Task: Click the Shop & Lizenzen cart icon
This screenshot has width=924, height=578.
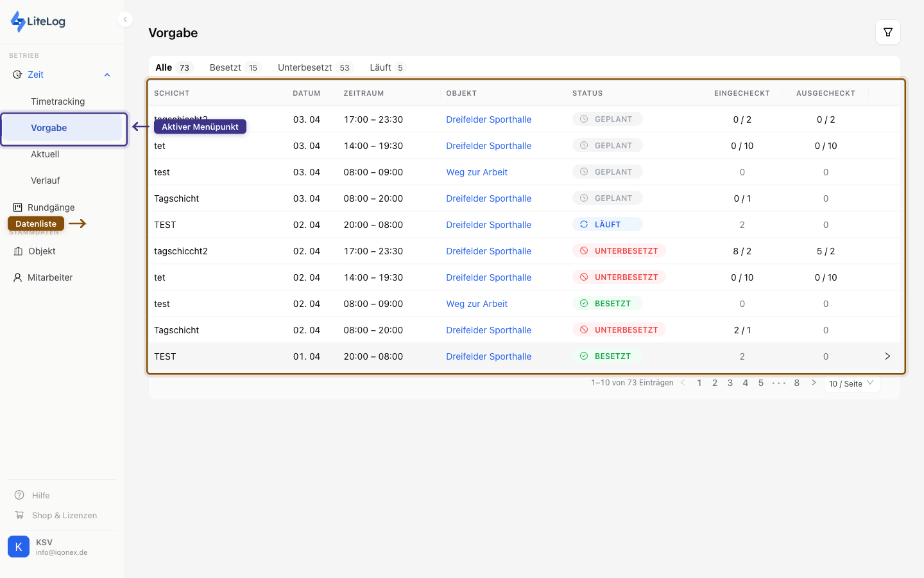Action: tap(19, 515)
